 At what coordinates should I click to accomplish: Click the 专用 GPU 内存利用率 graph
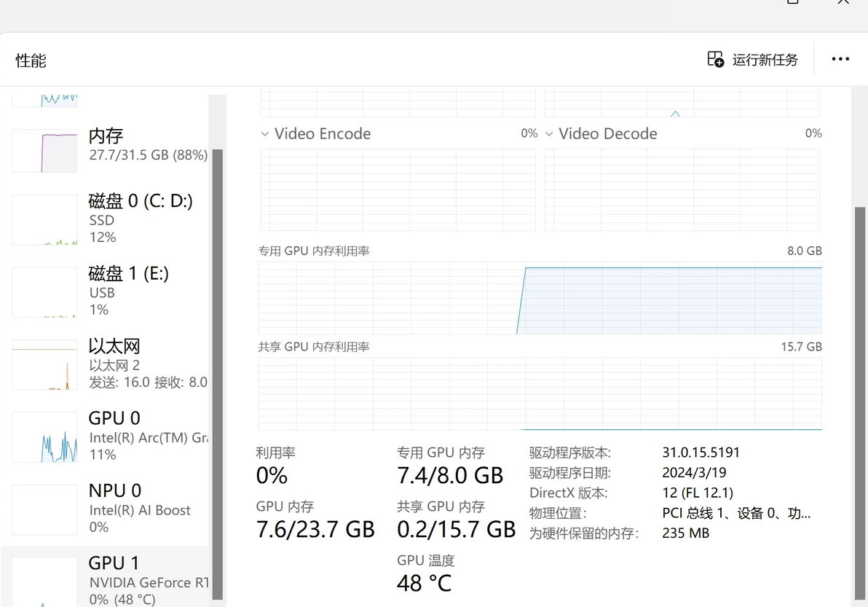click(540, 297)
